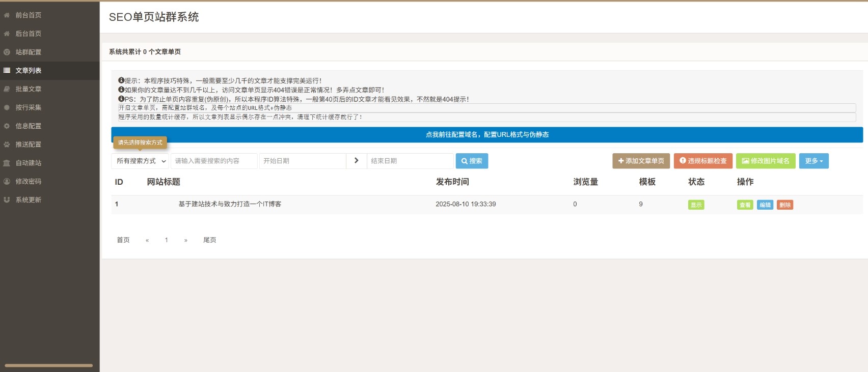Click the 添加文章单页 button

click(x=641, y=161)
